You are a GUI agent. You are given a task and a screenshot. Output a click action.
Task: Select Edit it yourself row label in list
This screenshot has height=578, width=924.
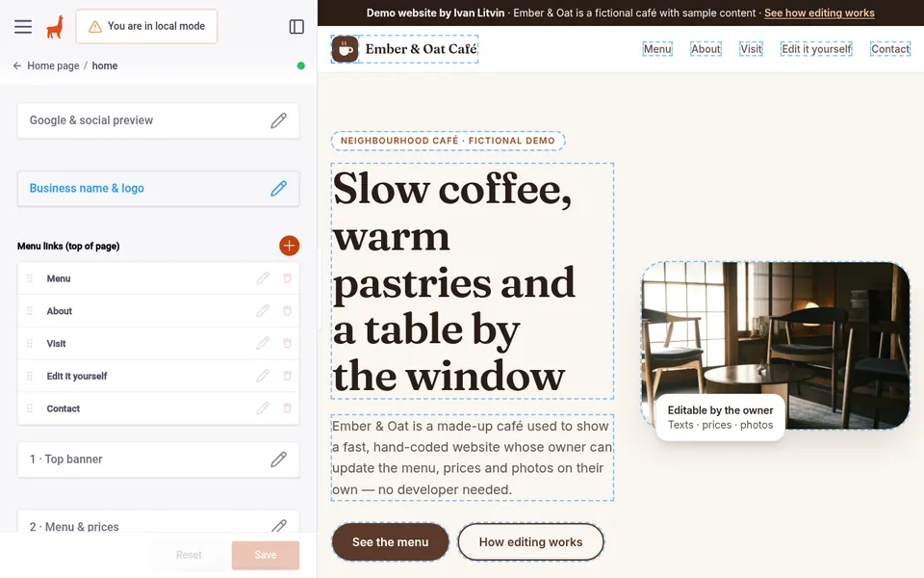77,376
